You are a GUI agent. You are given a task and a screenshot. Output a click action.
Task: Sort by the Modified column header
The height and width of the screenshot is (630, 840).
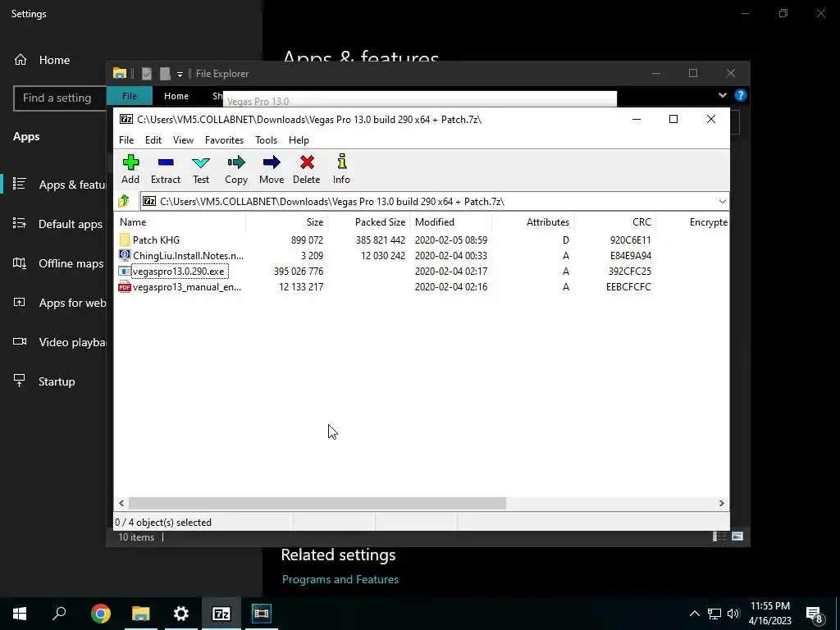pos(451,221)
